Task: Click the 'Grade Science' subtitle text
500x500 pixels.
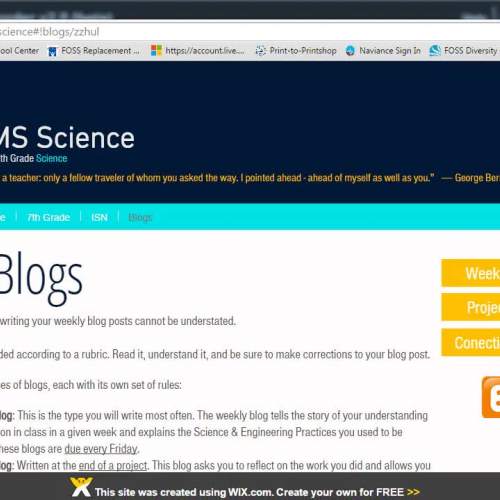Action: coord(38,158)
